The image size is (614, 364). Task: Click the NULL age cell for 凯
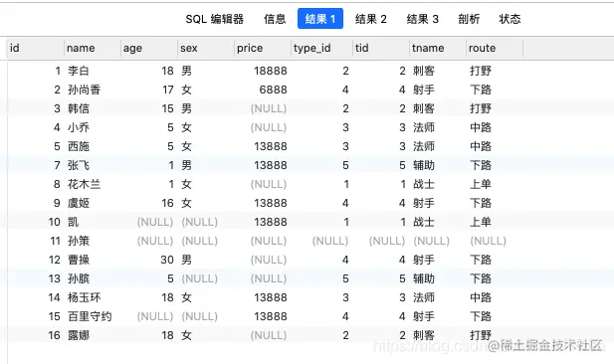coord(155,222)
